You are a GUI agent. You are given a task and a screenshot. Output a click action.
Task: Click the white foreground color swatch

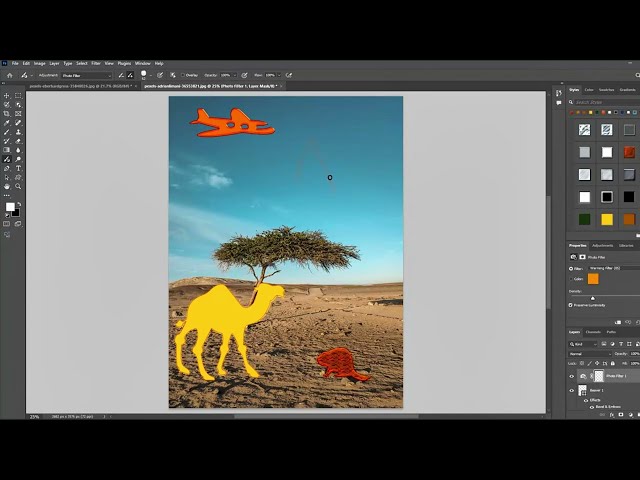(10, 207)
